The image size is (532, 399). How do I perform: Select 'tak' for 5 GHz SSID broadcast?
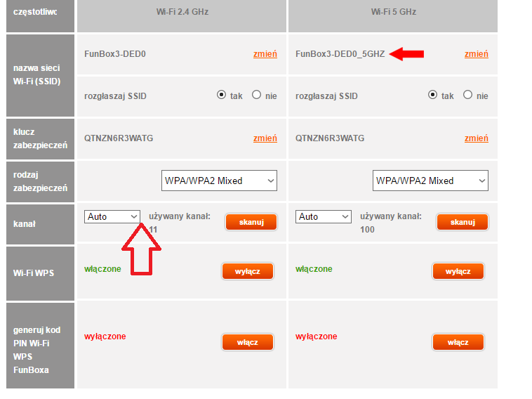[433, 95]
